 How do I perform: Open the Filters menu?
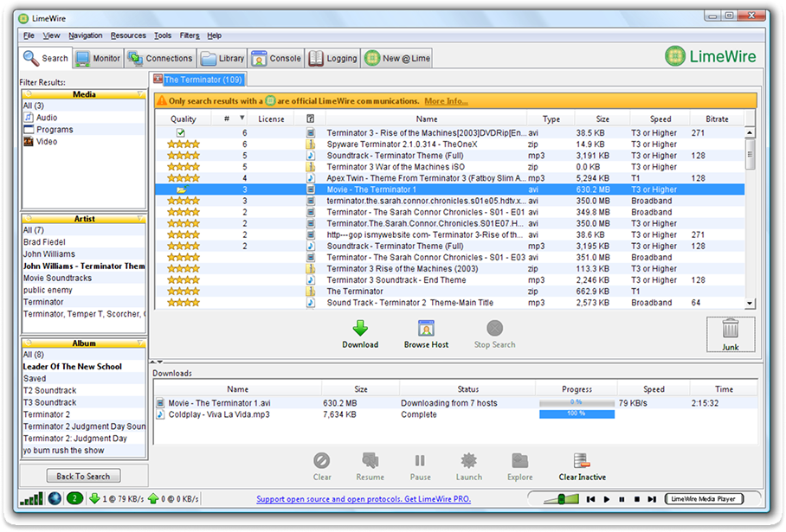[190, 35]
